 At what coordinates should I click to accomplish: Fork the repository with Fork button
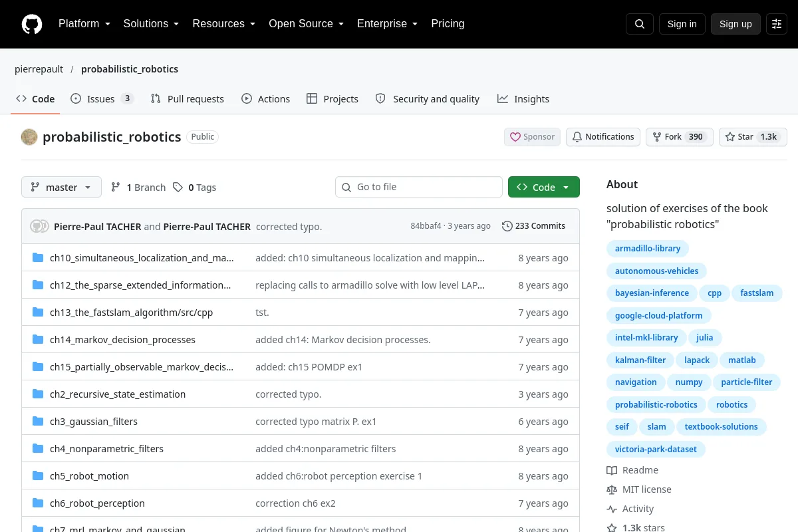pyautogui.click(x=680, y=137)
